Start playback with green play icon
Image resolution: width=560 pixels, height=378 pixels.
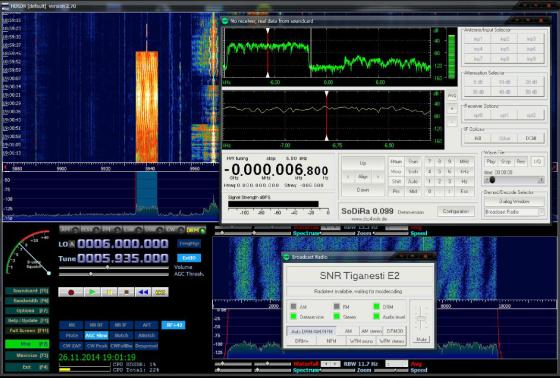coord(92,292)
